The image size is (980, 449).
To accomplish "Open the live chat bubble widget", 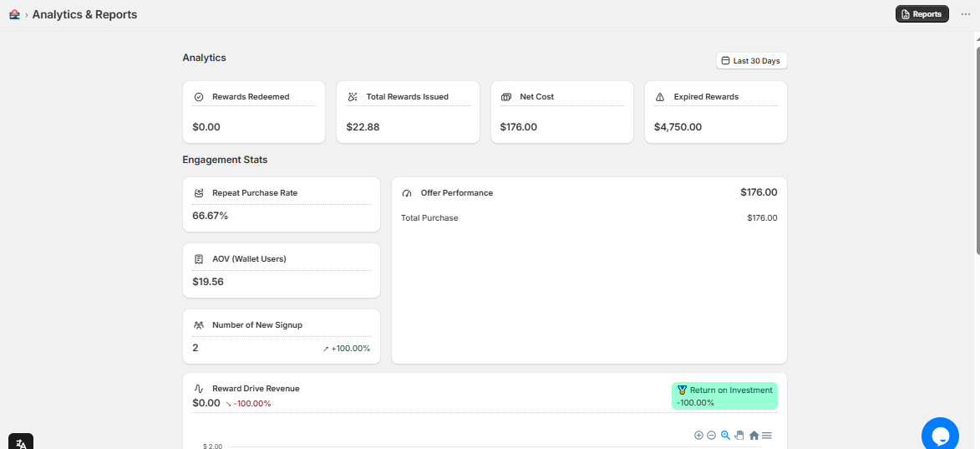I will (x=940, y=435).
